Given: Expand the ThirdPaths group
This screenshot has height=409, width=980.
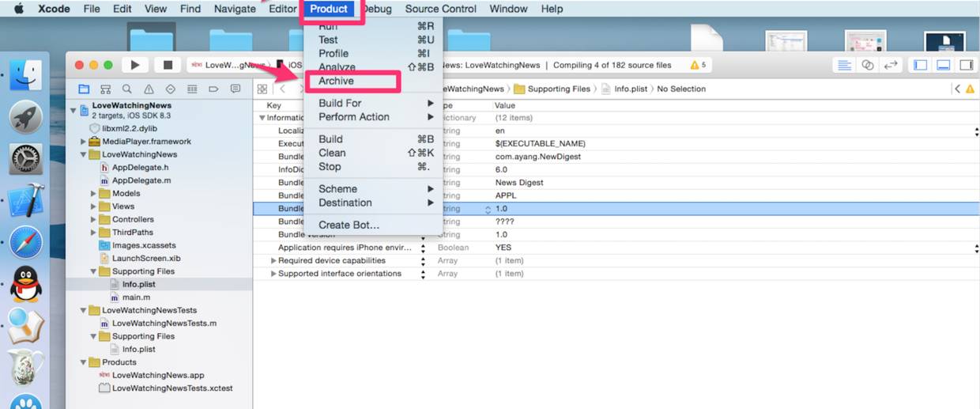Looking at the screenshot, I should (93, 233).
